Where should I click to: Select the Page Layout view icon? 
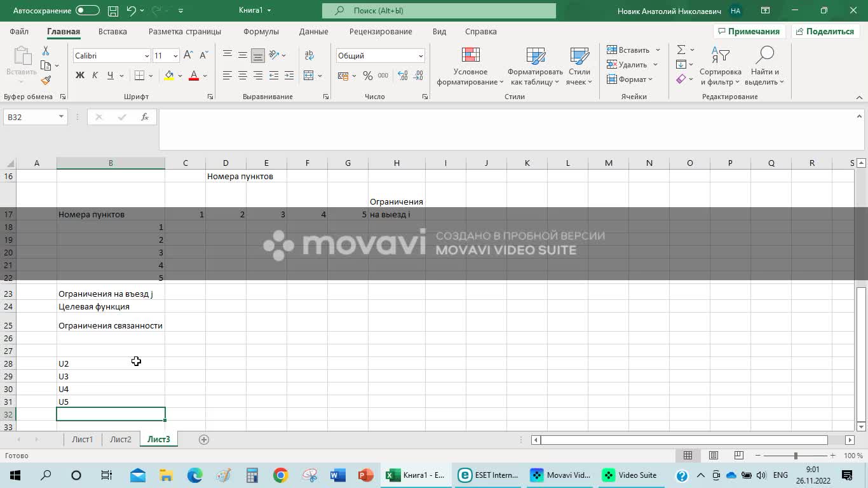point(714,456)
